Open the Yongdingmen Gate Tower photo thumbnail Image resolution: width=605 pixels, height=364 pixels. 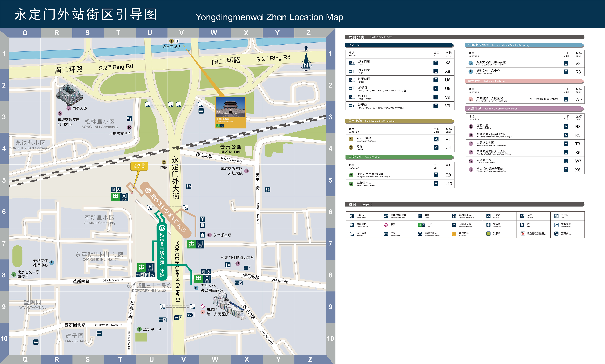click(x=230, y=107)
